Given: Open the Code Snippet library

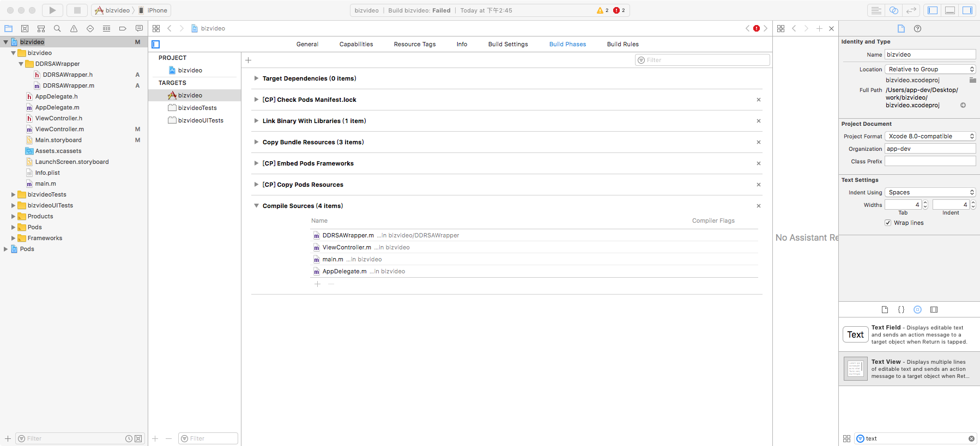Looking at the screenshot, I should coord(901,309).
